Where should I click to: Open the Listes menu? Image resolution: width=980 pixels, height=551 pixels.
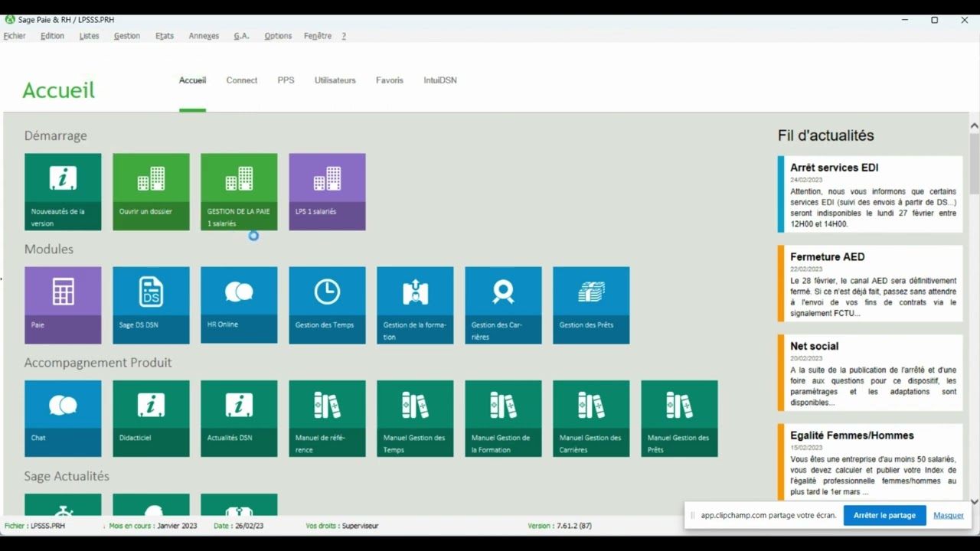[89, 36]
